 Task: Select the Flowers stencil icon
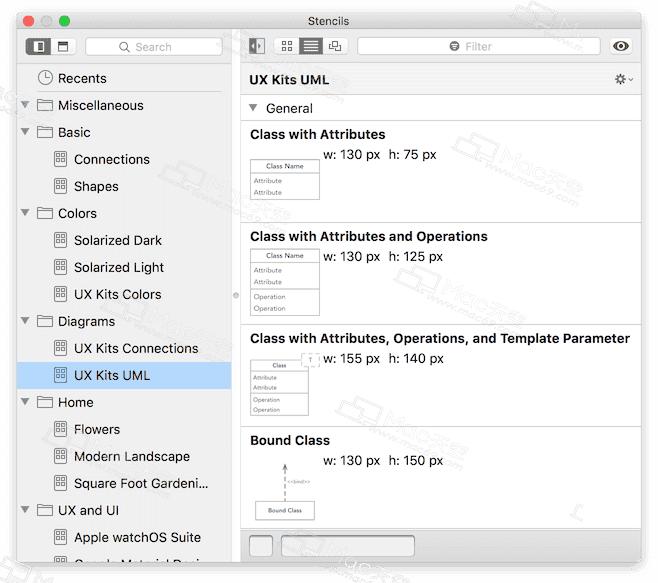(60, 429)
